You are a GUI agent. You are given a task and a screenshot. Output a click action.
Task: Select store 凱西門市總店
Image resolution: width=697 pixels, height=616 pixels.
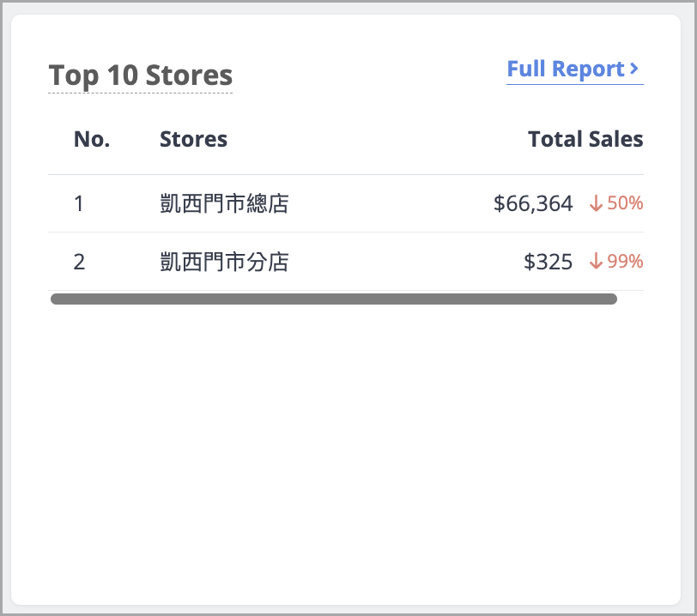[224, 203]
